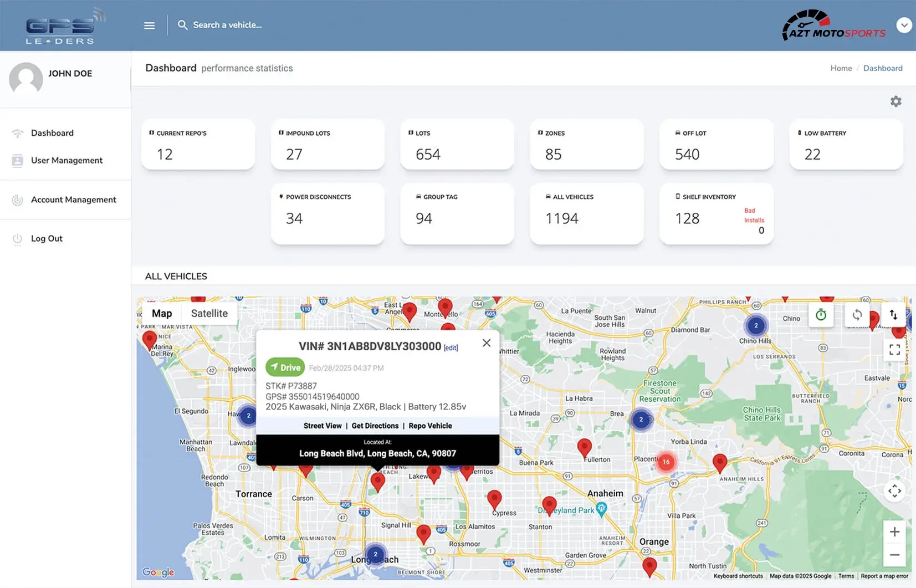Image resolution: width=916 pixels, height=588 pixels.
Task: Zoom out on the map
Action: tap(894, 555)
